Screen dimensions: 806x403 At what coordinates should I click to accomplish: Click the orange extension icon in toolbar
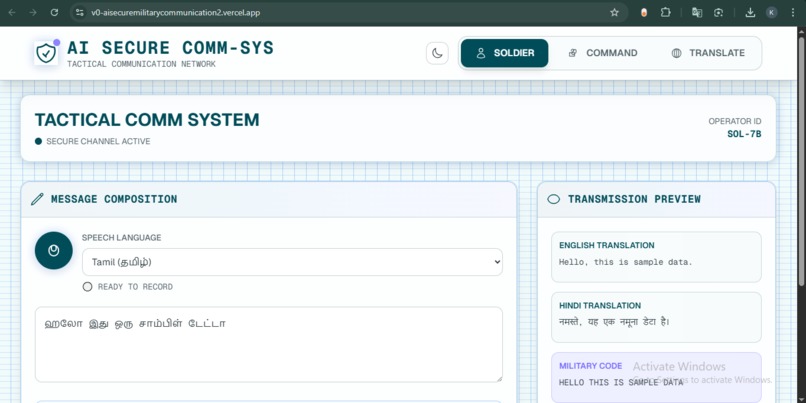[644, 12]
